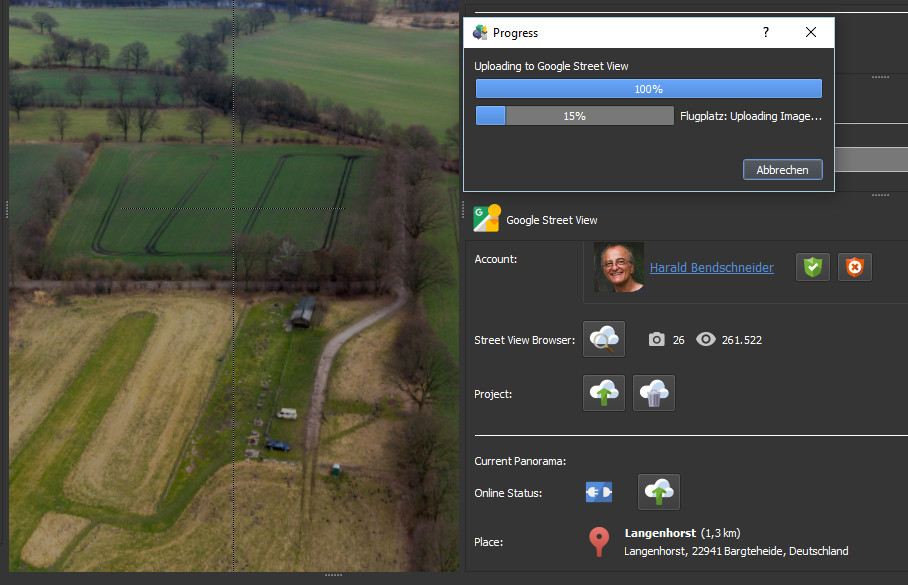Click the 15% Flugplatz image progress bar

(x=574, y=116)
